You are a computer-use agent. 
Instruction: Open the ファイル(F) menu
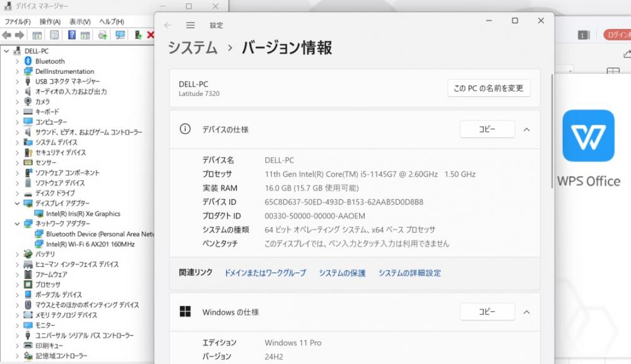coord(17,21)
